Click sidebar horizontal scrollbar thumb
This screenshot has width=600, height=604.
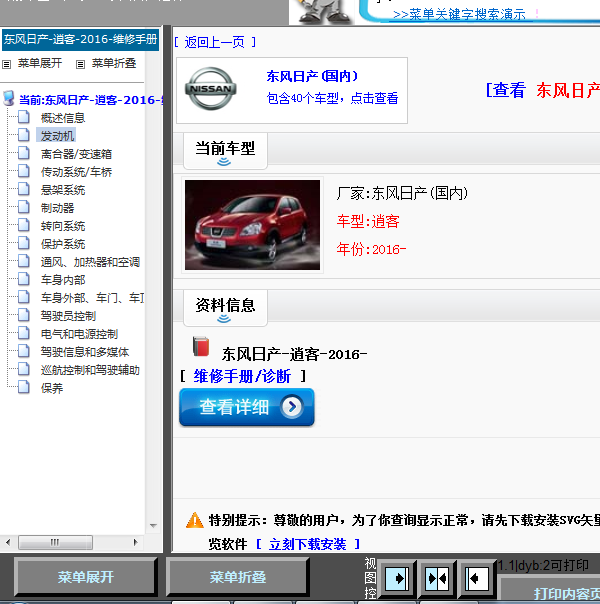(x=55, y=542)
